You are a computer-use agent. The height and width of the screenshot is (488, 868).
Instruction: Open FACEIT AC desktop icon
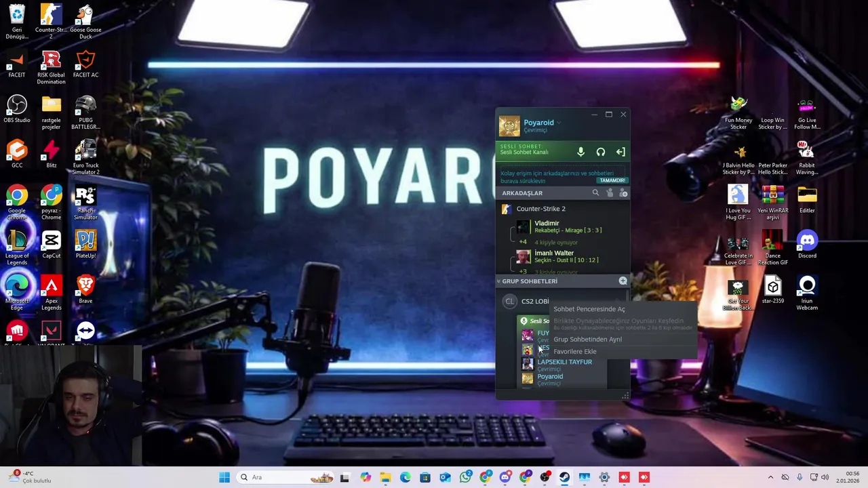(x=85, y=65)
